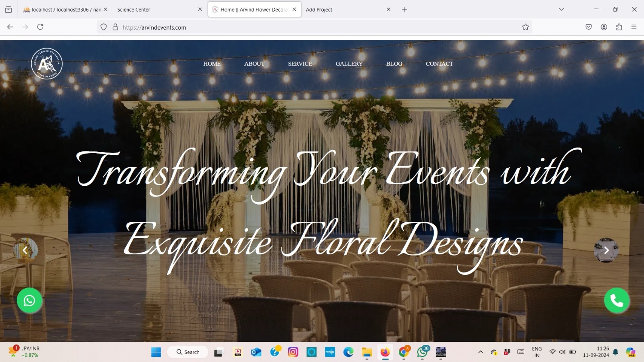Bookmark this page with star icon
The height and width of the screenshot is (362, 644).
pos(525,27)
